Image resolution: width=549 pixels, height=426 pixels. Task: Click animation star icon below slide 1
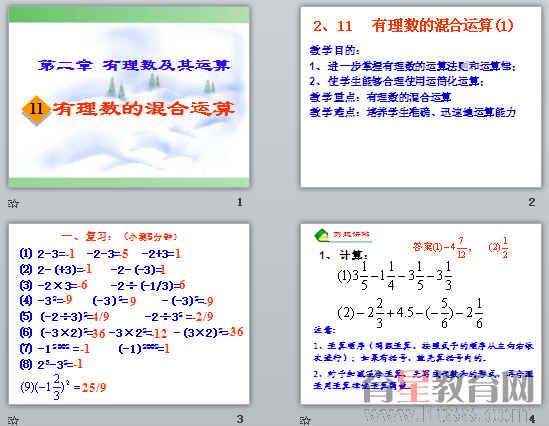click(13, 203)
